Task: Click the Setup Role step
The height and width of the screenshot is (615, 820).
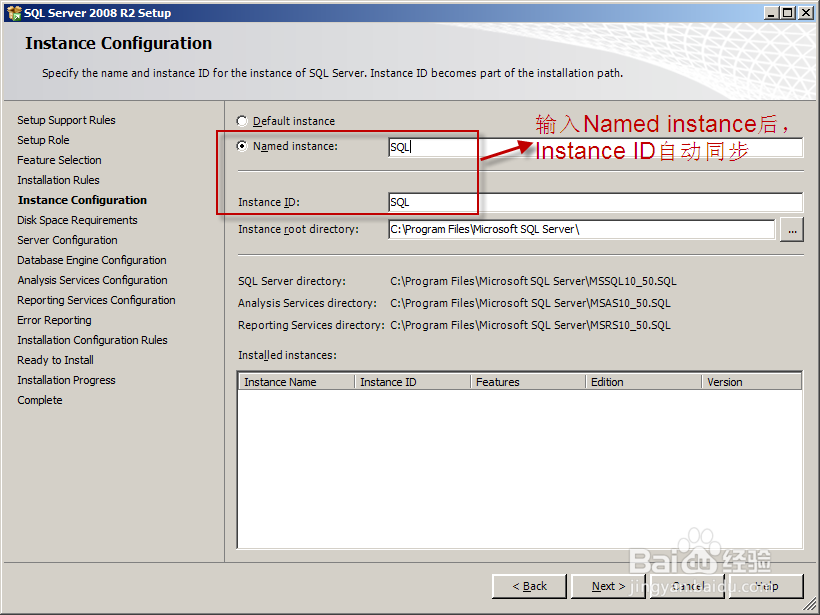Action: tap(43, 140)
